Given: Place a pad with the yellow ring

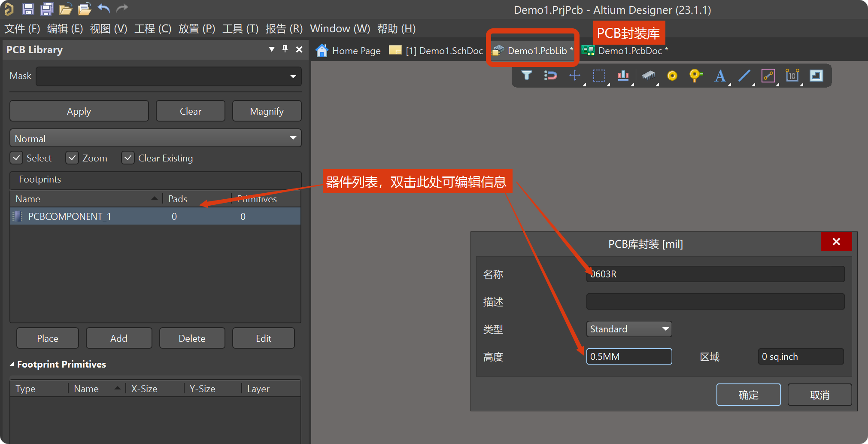Looking at the screenshot, I should coord(672,76).
